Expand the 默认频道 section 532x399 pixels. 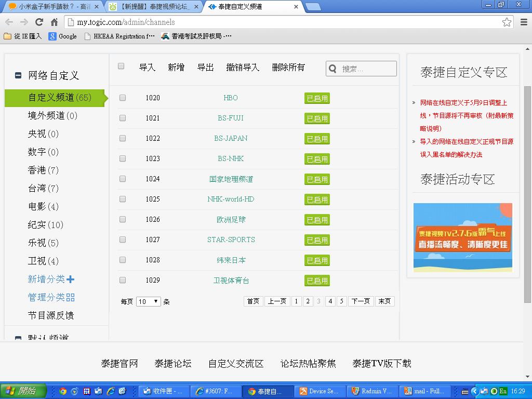[x=18, y=338]
